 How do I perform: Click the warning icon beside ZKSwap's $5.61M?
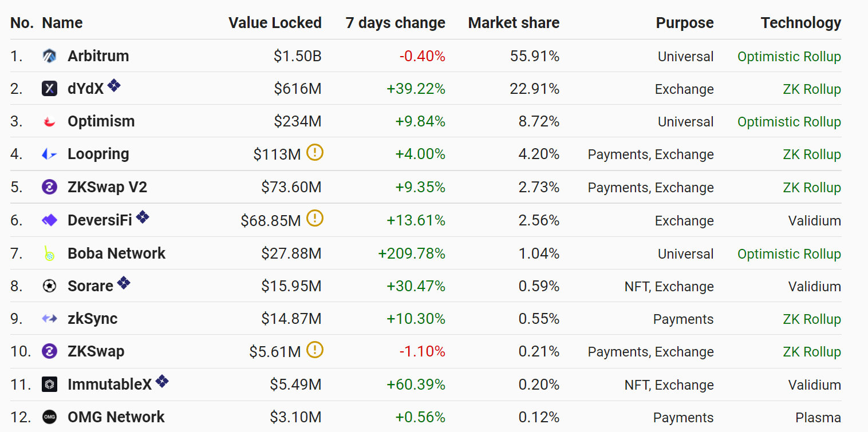[315, 350]
